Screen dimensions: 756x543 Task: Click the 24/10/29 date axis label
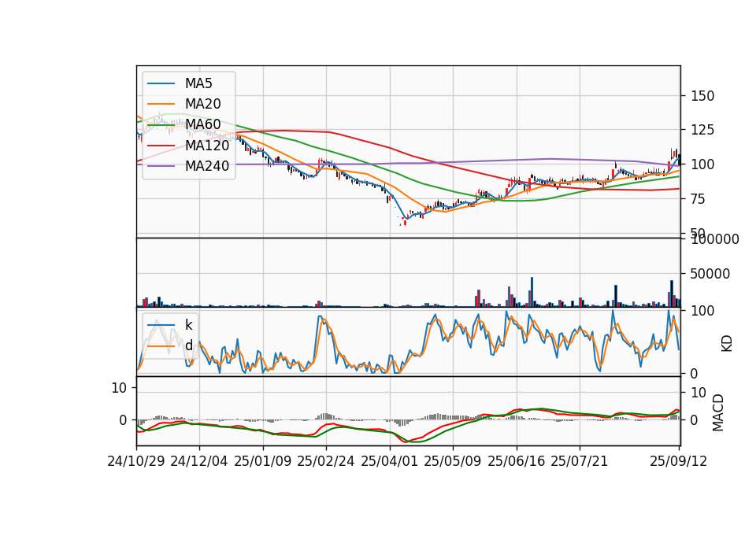(x=136, y=461)
